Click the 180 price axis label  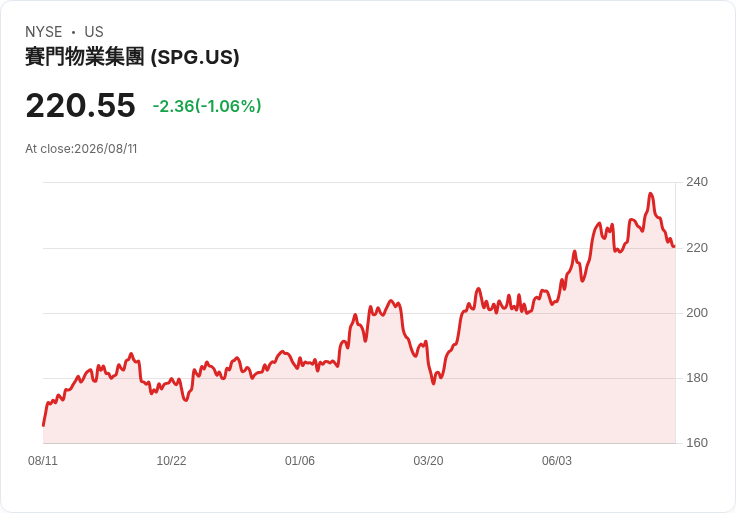pyautogui.click(x=697, y=378)
